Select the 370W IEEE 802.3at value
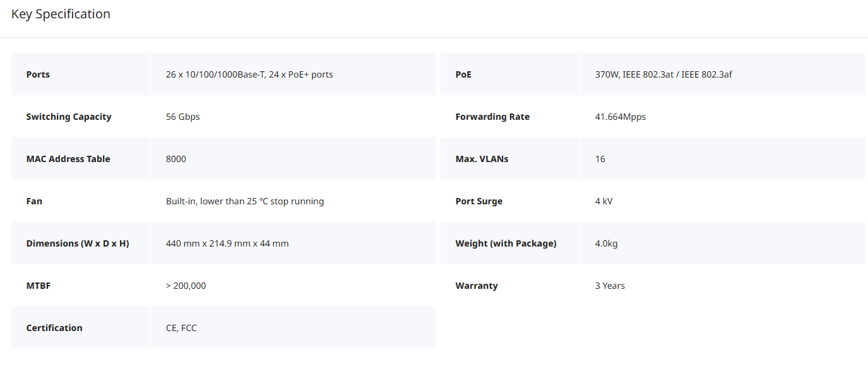Image resolution: width=868 pixels, height=367 pixels. point(663,74)
